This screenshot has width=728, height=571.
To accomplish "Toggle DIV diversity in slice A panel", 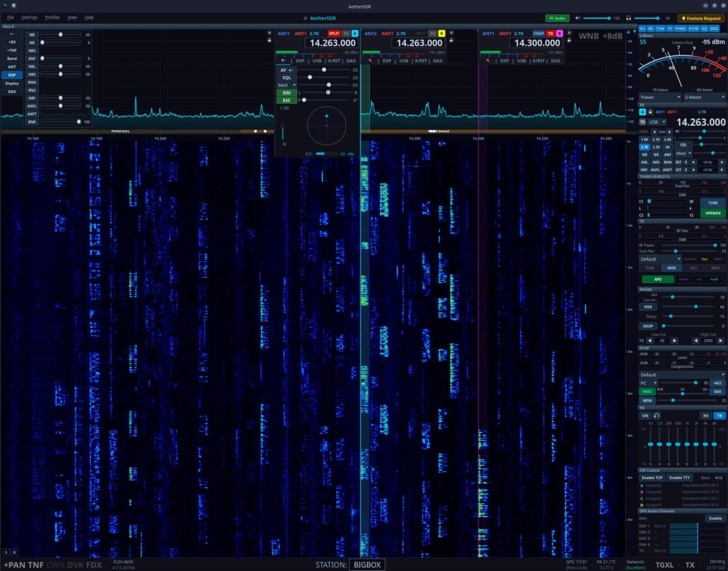I will tap(287, 93).
